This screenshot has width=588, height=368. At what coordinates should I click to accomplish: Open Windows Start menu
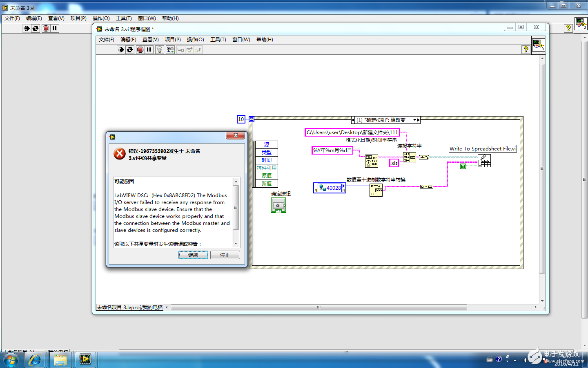pyautogui.click(x=11, y=360)
